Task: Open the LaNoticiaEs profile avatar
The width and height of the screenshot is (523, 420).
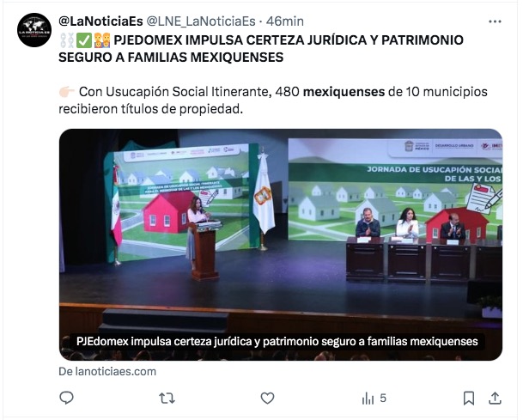Action: pyautogui.click(x=34, y=30)
